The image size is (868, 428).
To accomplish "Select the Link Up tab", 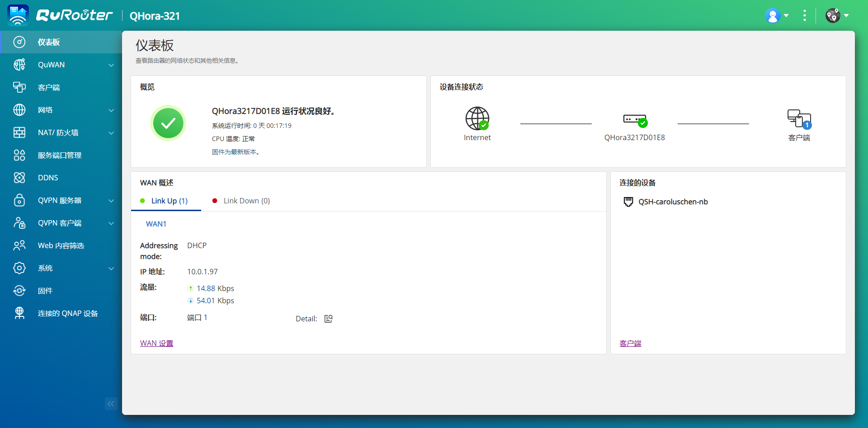I will 169,201.
